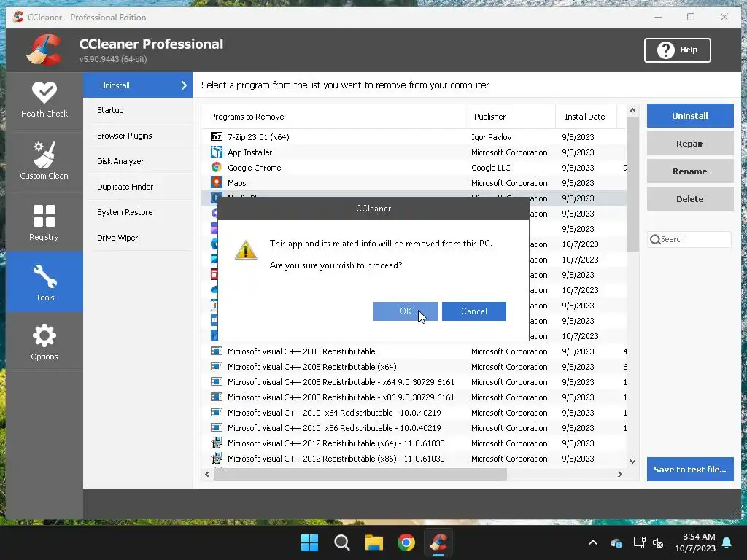This screenshot has width=747, height=560.
Task: Click the vertical scrollbar up arrow
Action: point(632,111)
